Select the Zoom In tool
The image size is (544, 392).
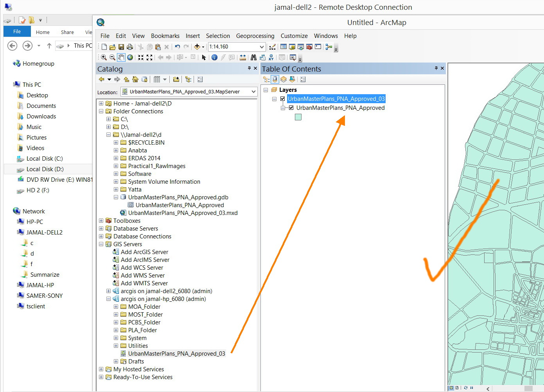coord(104,57)
